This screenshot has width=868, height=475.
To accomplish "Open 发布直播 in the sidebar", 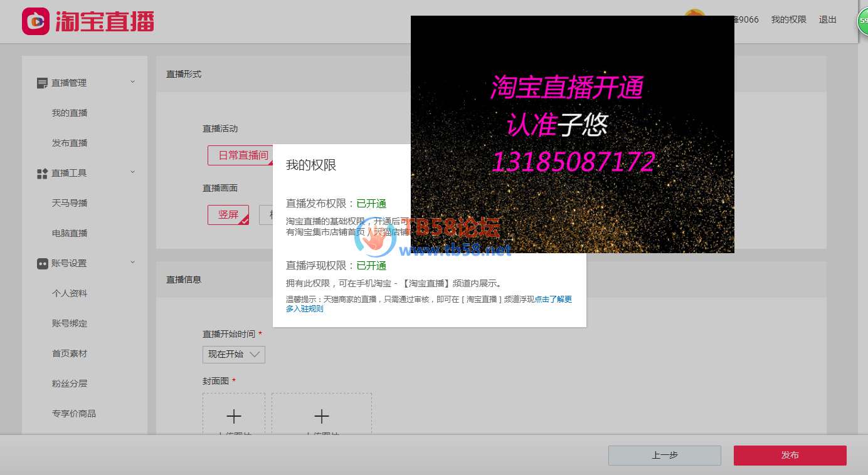I will 70,144.
